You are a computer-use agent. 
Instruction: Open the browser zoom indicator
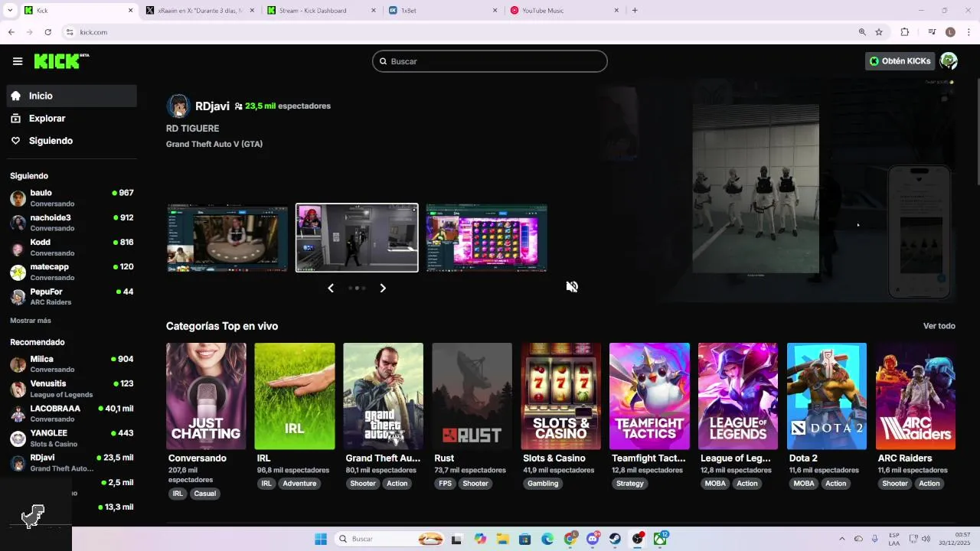pyautogui.click(x=862, y=32)
